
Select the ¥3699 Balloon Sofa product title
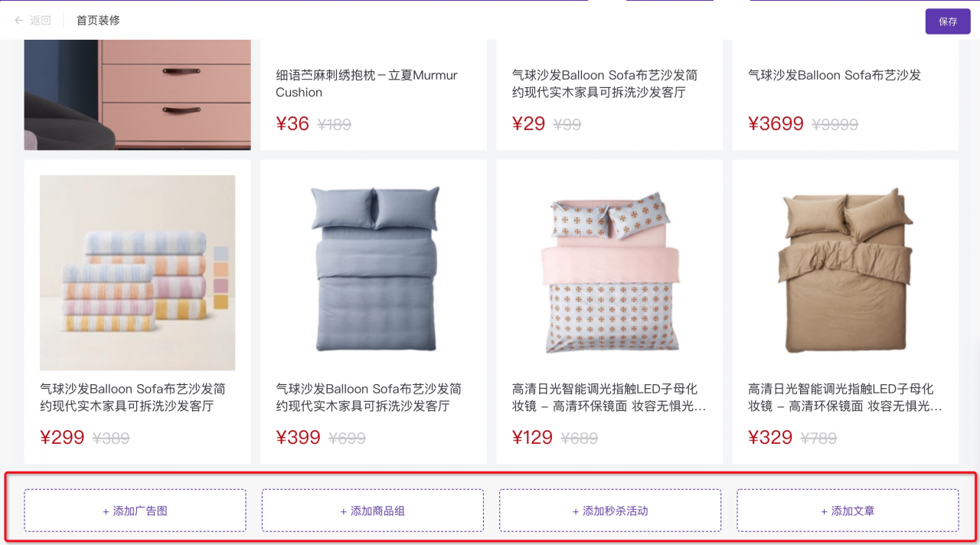[835, 75]
